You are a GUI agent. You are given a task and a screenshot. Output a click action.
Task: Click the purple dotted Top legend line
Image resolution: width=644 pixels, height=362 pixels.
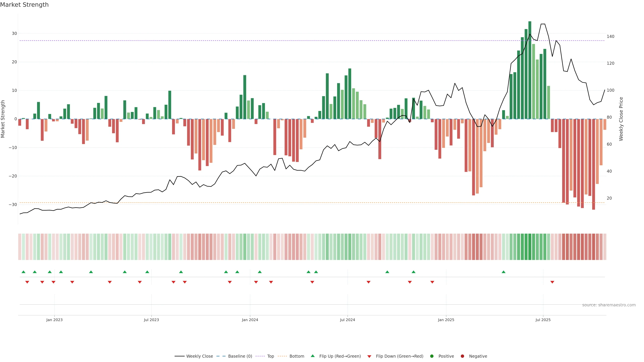click(x=260, y=356)
